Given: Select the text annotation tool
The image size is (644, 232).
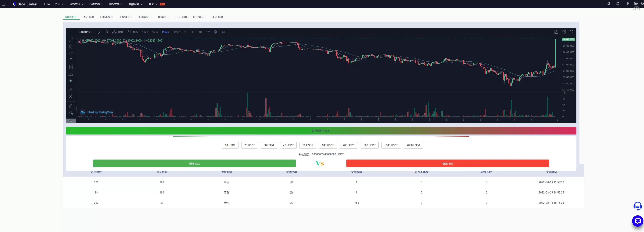Looking at the screenshot, I should [71, 60].
